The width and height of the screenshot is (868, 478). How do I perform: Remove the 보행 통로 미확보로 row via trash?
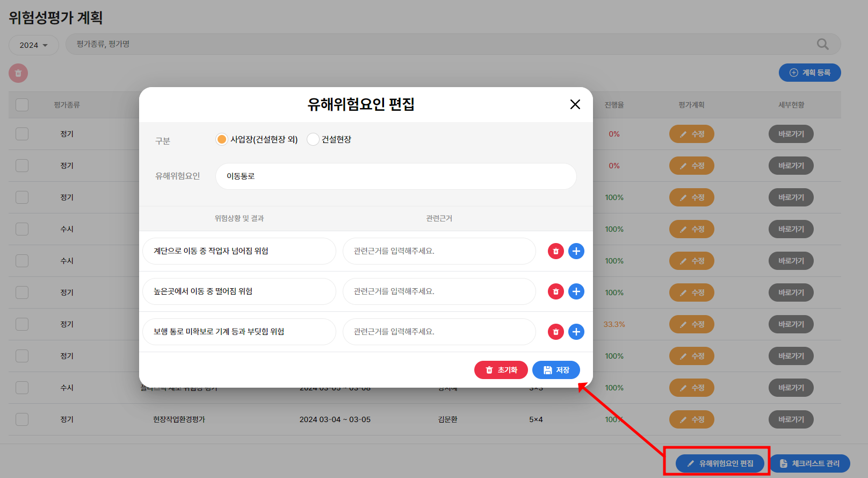(555, 332)
